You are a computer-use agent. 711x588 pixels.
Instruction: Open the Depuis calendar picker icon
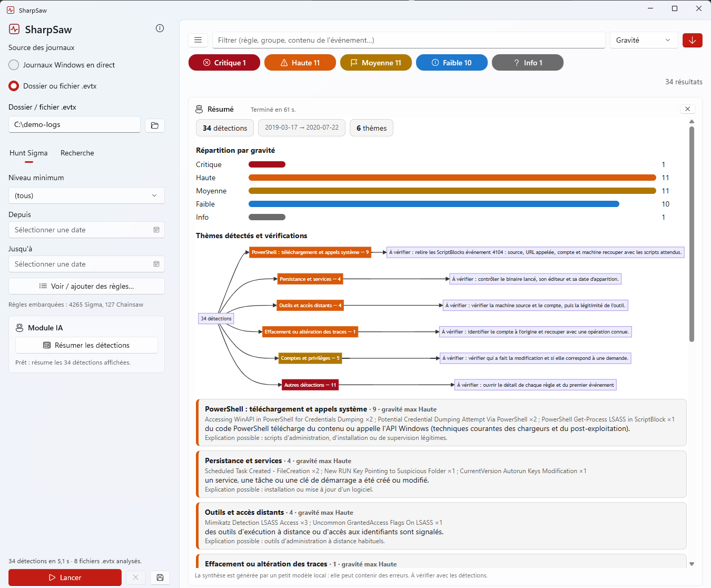coord(156,230)
